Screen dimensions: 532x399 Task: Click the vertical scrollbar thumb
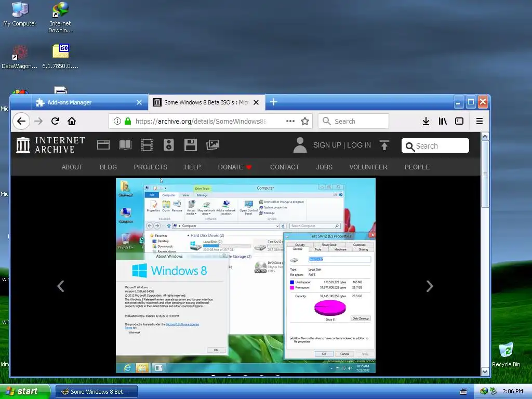point(485,174)
